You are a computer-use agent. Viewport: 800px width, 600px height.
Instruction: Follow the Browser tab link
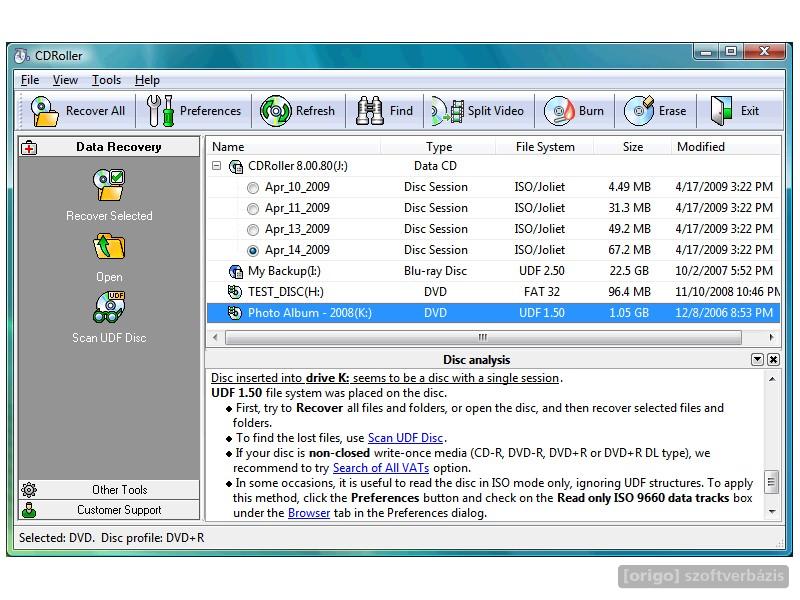pos(309,513)
